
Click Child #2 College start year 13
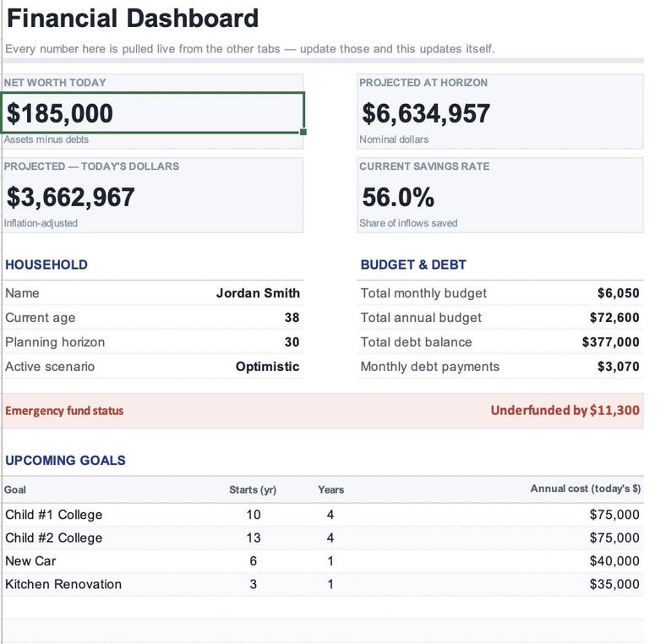pyautogui.click(x=254, y=538)
